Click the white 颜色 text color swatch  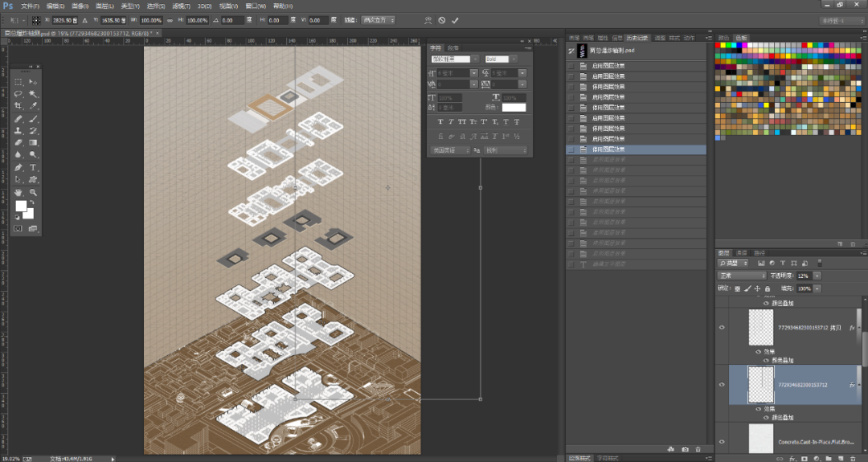tap(514, 108)
